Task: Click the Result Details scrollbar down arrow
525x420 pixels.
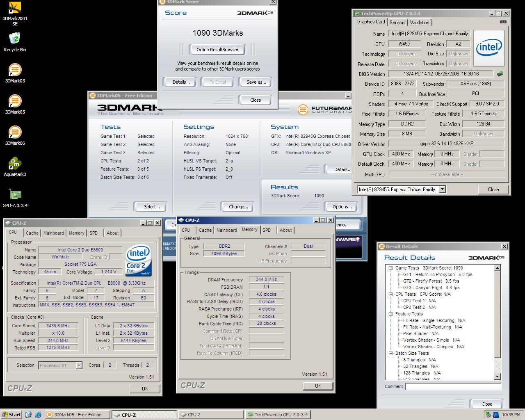Action: (x=498, y=377)
